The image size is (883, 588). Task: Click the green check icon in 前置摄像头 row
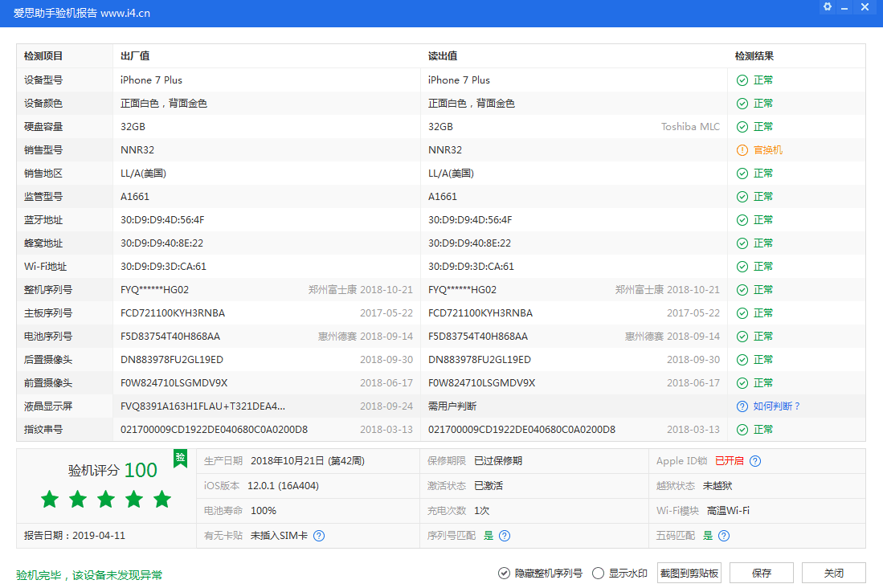coord(742,383)
